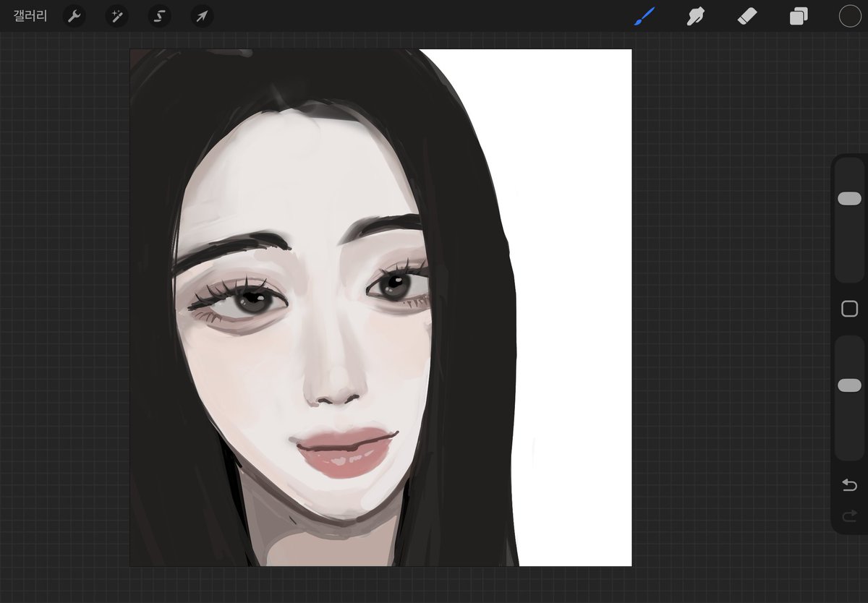868x603 pixels.
Task: Adjust the brush opacity slider handle
Action: (x=849, y=386)
